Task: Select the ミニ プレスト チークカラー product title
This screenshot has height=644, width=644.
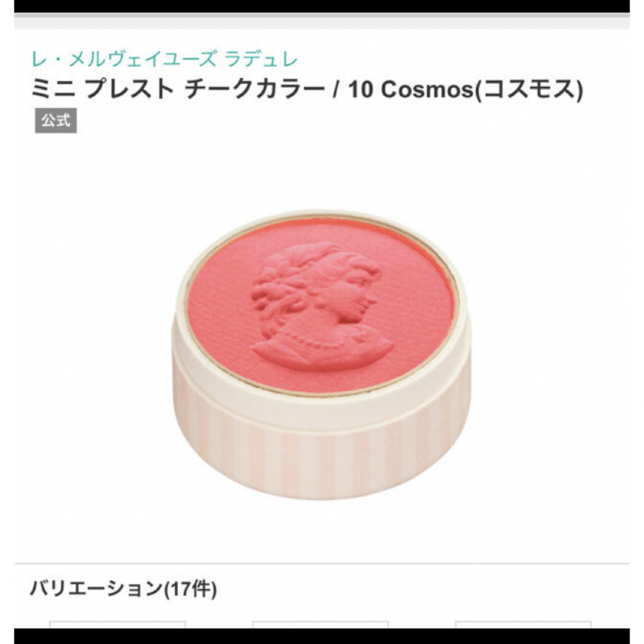Action: 178,89
